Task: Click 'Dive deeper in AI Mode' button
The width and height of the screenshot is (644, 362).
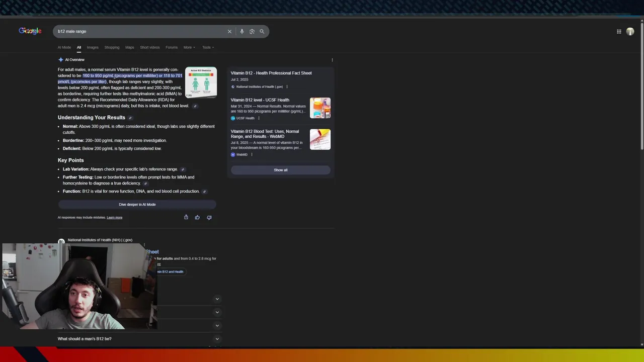Action: [x=137, y=205]
